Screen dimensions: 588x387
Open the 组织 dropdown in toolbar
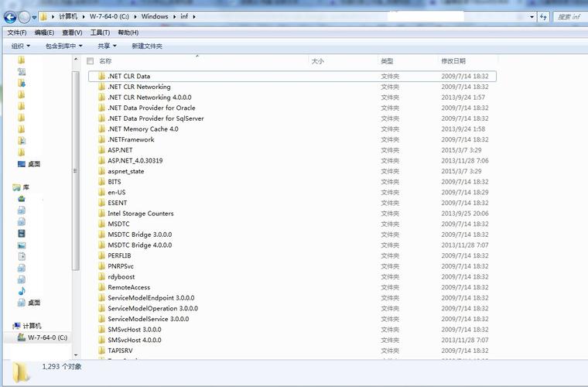(21, 46)
